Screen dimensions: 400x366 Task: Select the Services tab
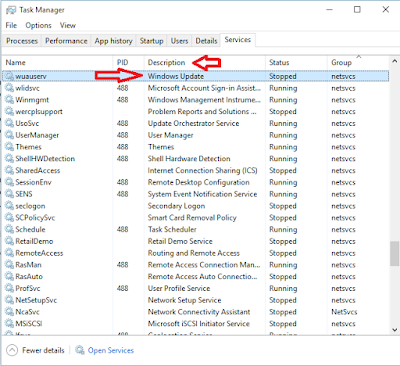tap(238, 40)
